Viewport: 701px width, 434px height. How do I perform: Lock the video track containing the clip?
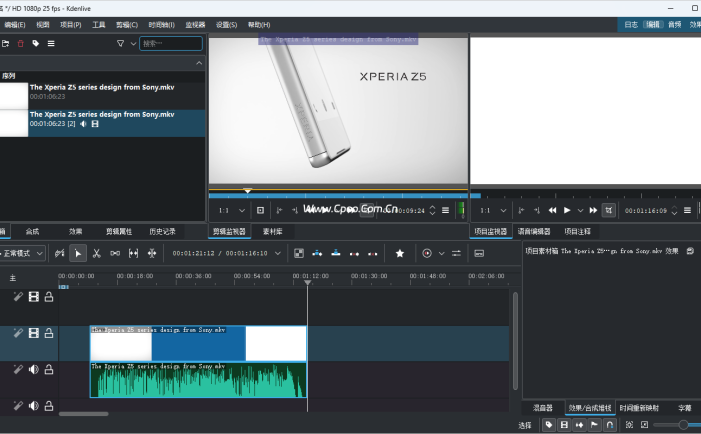49,333
